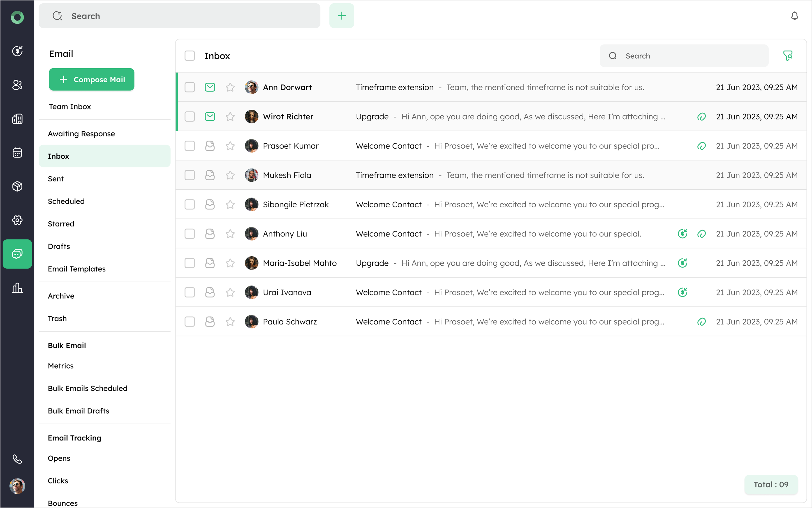Image resolution: width=812 pixels, height=508 pixels.
Task: Star the Ann Dorwart email
Action: coord(230,87)
